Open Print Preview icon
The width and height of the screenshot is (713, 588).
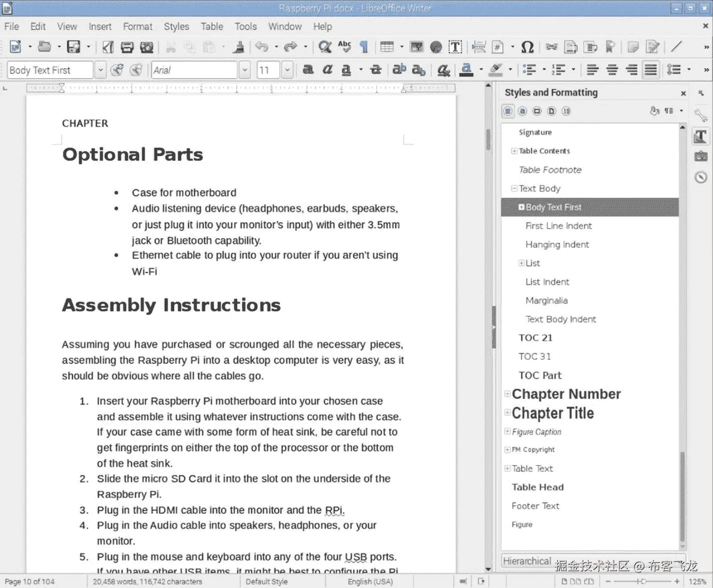tap(147, 47)
